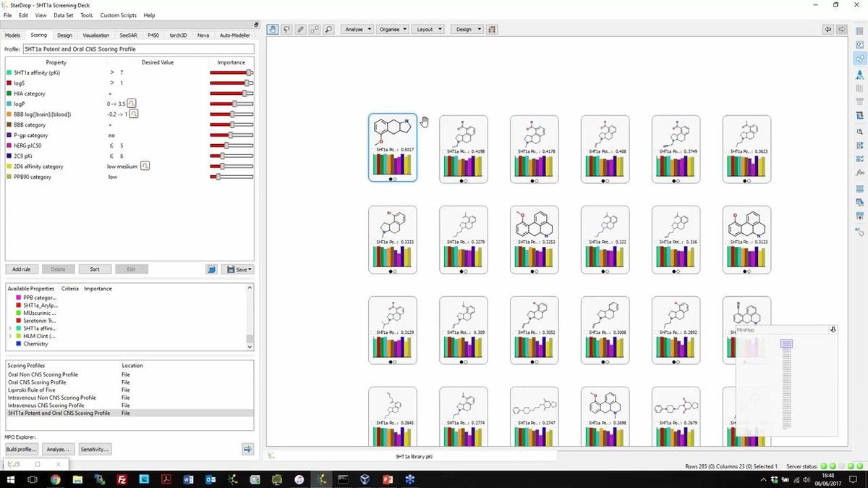
Task: Open the MiniMap panel icon
Action: pyautogui.click(x=833, y=329)
